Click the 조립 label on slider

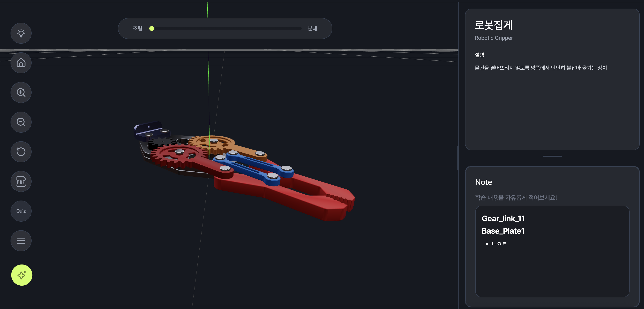pos(137,28)
